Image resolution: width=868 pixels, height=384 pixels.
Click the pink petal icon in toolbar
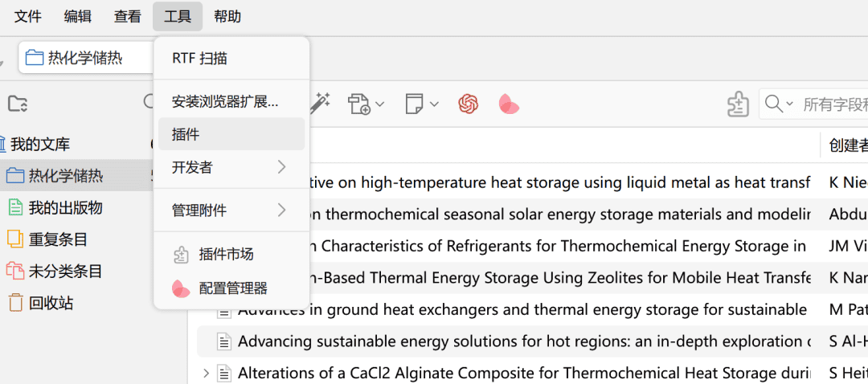point(509,104)
